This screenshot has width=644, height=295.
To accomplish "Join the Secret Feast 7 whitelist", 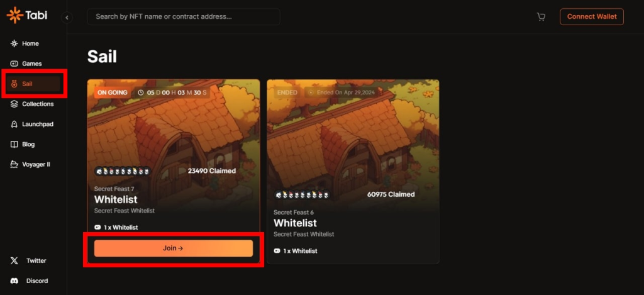I will pos(174,248).
